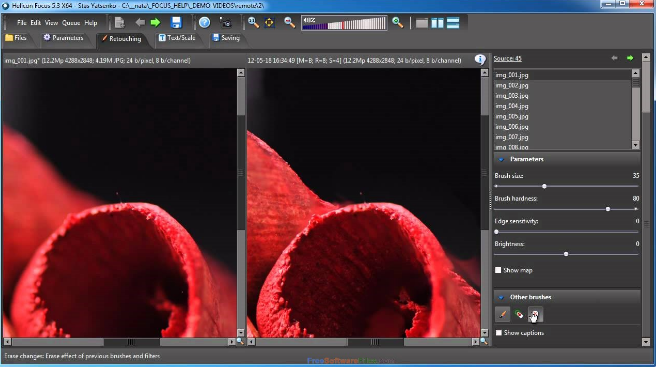Select the erase changes brush icon
The image size is (656, 367).
click(x=535, y=314)
